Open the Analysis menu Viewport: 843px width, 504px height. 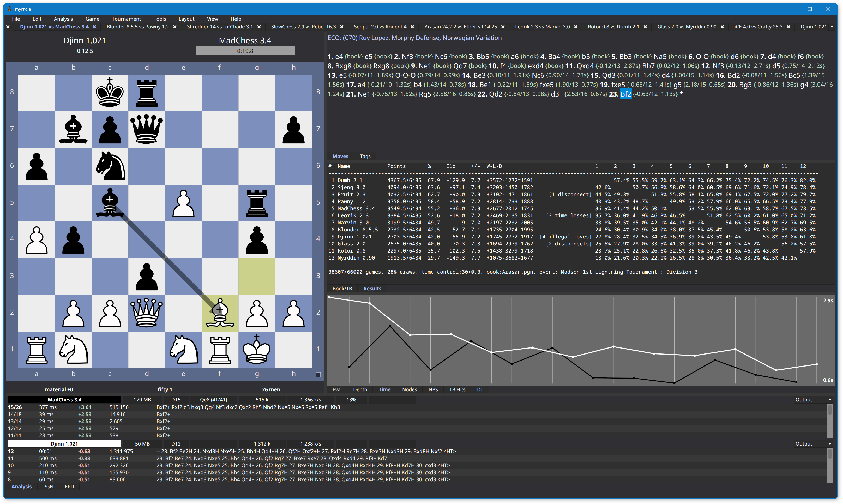pyautogui.click(x=63, y=19)
